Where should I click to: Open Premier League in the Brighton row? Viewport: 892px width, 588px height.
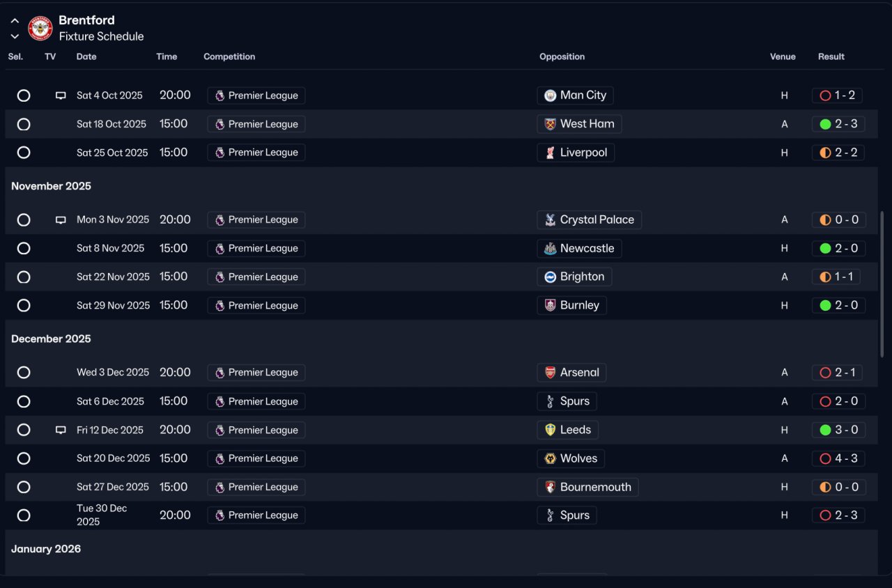(256, 277)
